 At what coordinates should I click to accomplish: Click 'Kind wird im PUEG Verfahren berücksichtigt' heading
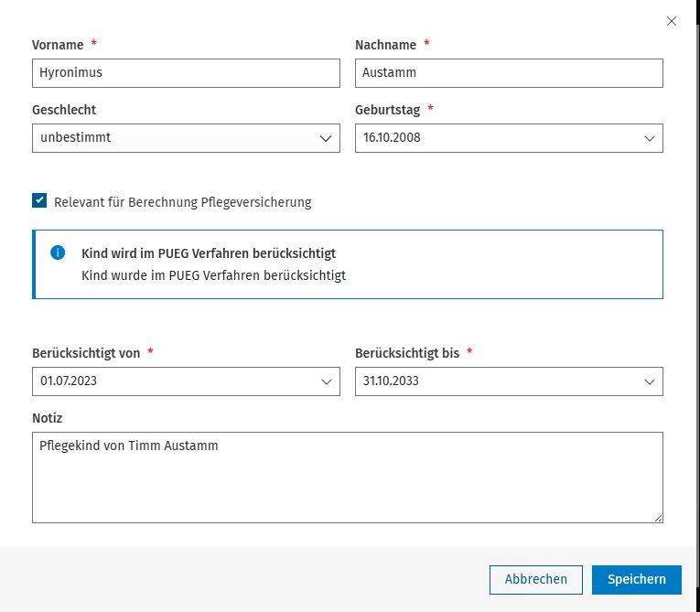[x=209, y=253]
